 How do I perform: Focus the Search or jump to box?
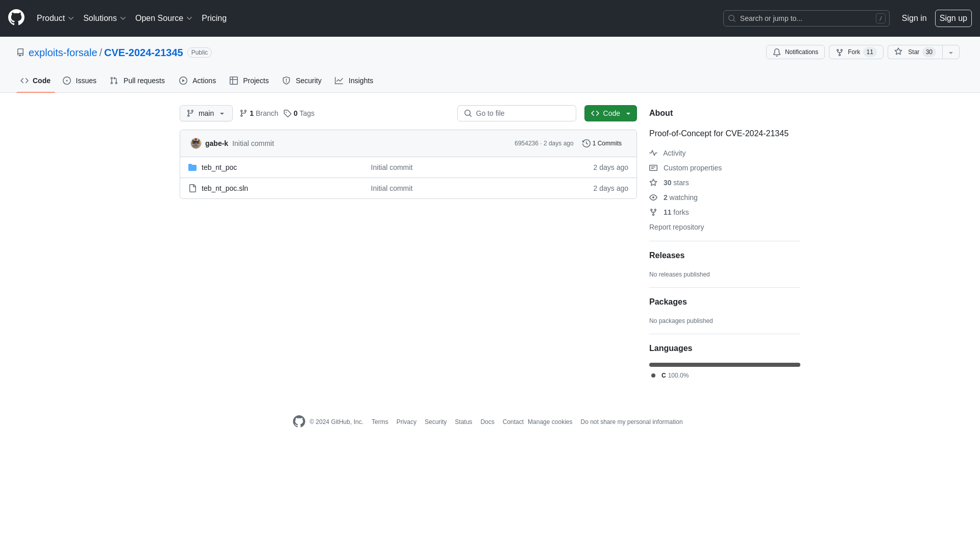[806, 18]
